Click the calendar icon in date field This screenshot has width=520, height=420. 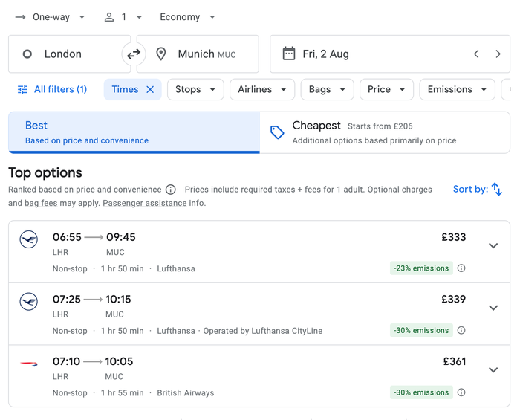coord(288,54)
